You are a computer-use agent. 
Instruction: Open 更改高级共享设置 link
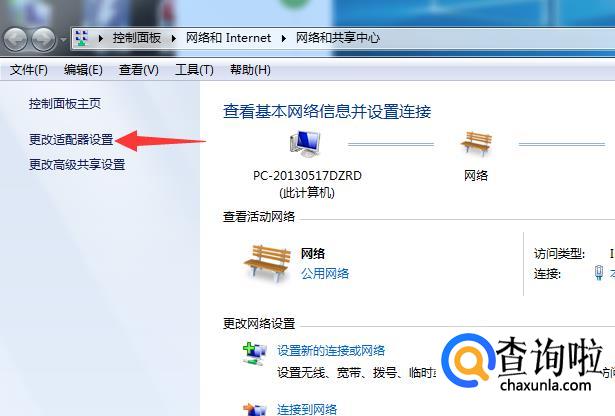pos(77,164)
